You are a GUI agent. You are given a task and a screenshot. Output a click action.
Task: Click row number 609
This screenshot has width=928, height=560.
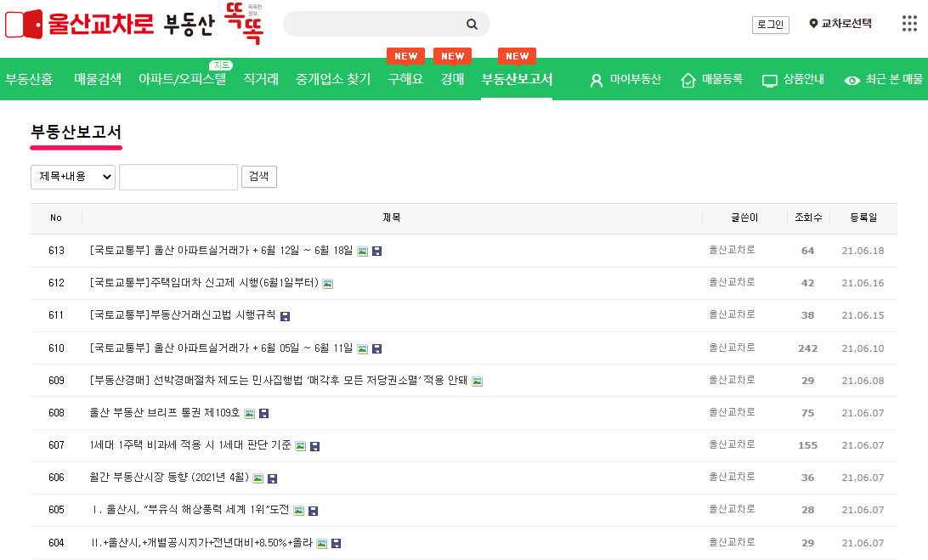point(56,381)
